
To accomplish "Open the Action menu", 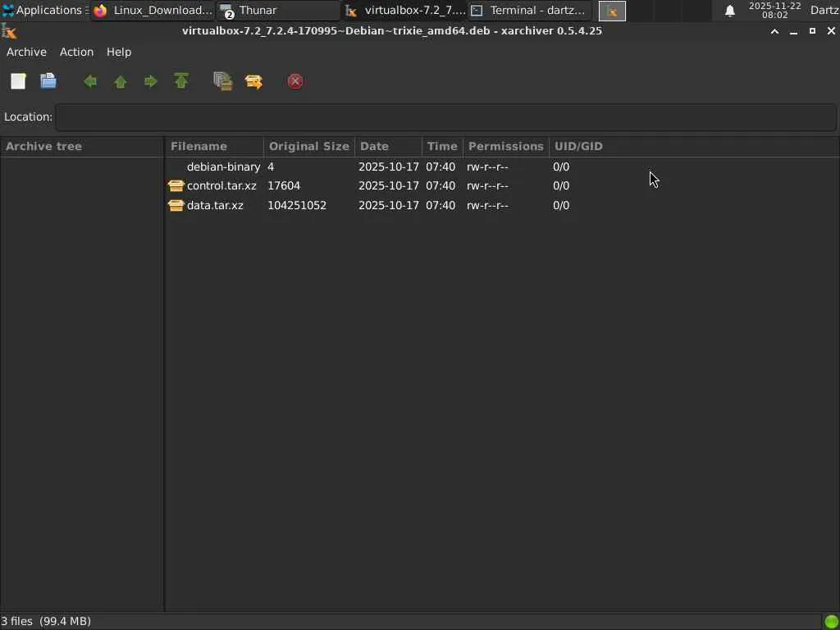I will point(76,52).
